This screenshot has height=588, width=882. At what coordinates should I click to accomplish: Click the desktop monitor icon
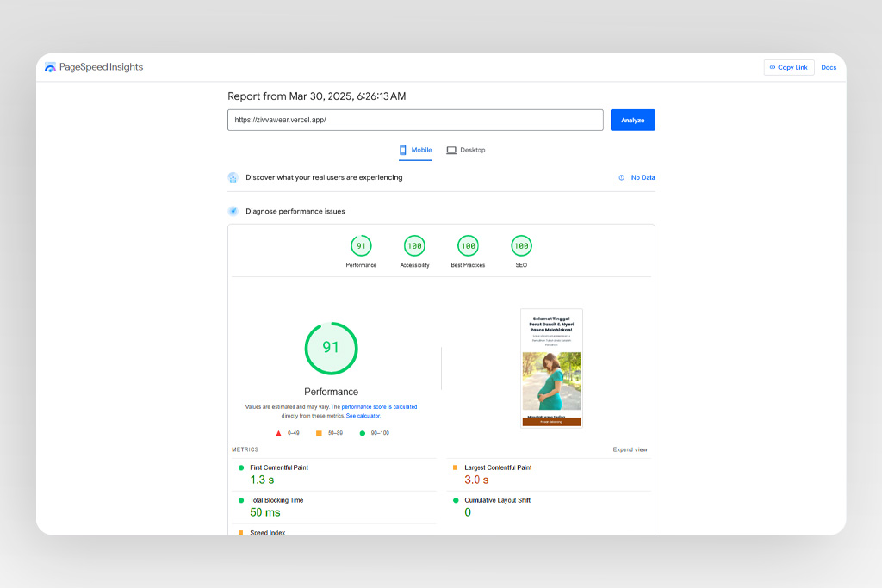[x=451, y=150]
